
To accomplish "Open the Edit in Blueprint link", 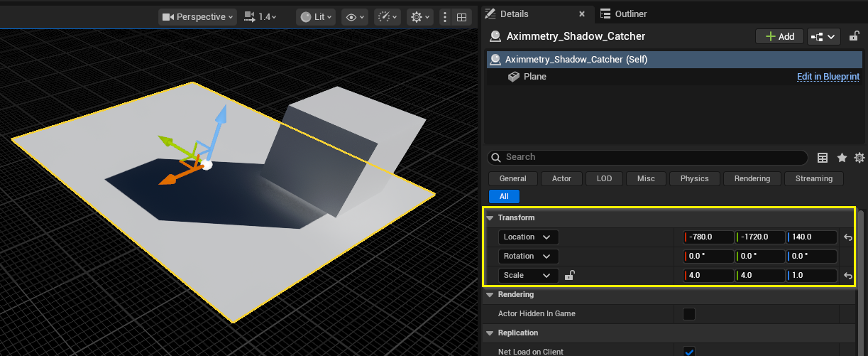I will pyautogui.click(x=828, y=77).
